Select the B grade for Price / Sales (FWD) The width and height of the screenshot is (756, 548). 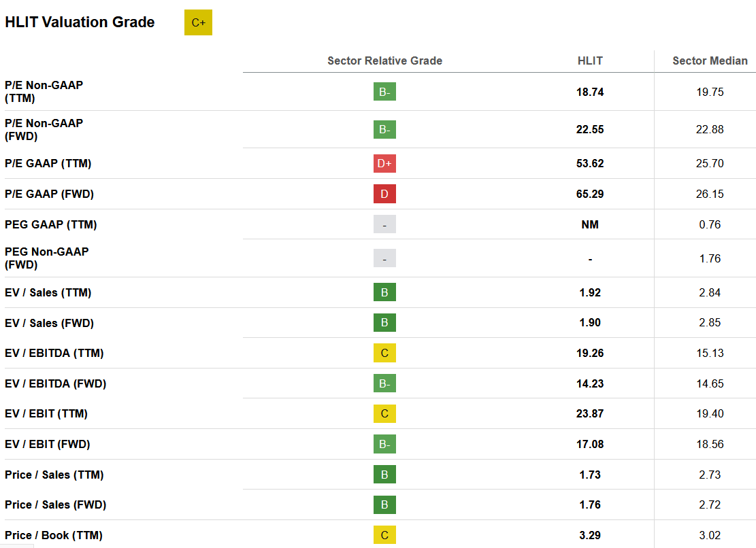tap(384, 504)
